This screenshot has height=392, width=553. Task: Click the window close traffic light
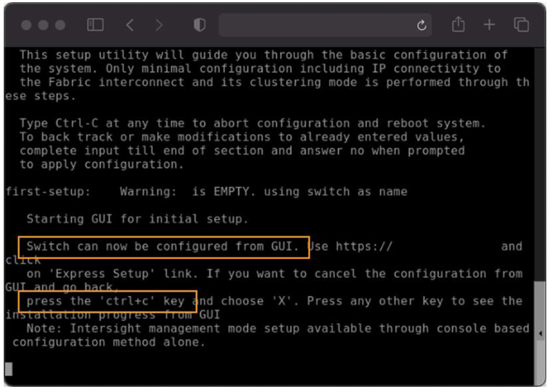point(26,25)
